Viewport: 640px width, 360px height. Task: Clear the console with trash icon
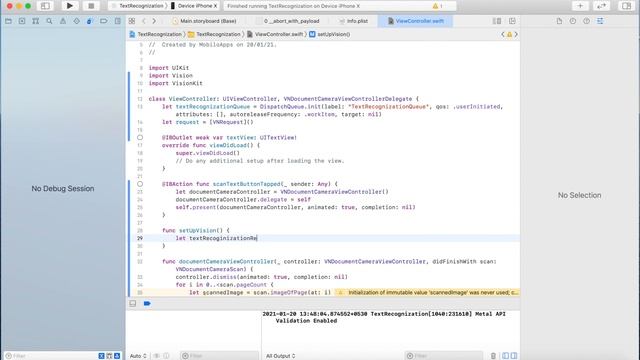(493, 356)
